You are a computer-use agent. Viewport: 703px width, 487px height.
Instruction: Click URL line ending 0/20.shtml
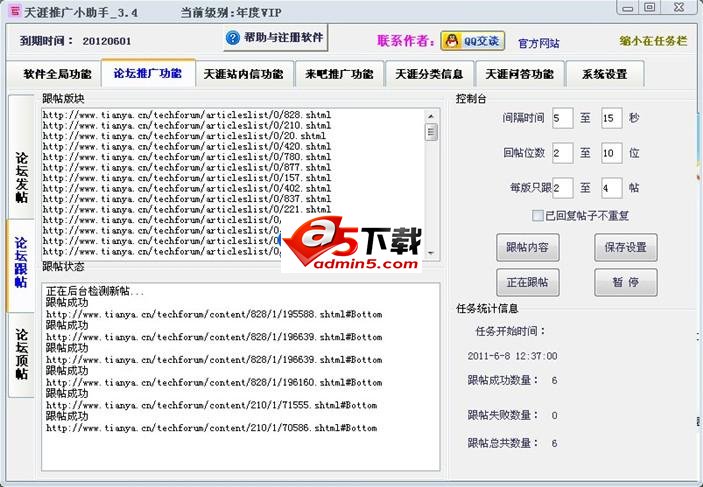(x=184, y=136)
